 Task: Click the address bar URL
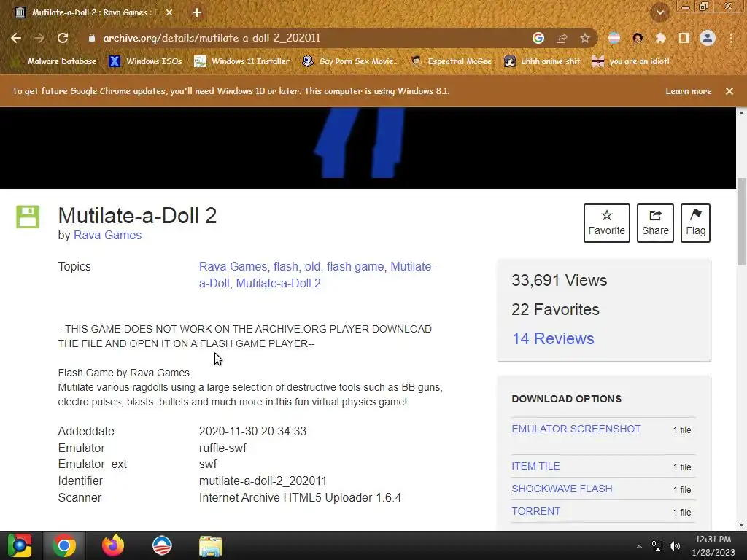212,38
